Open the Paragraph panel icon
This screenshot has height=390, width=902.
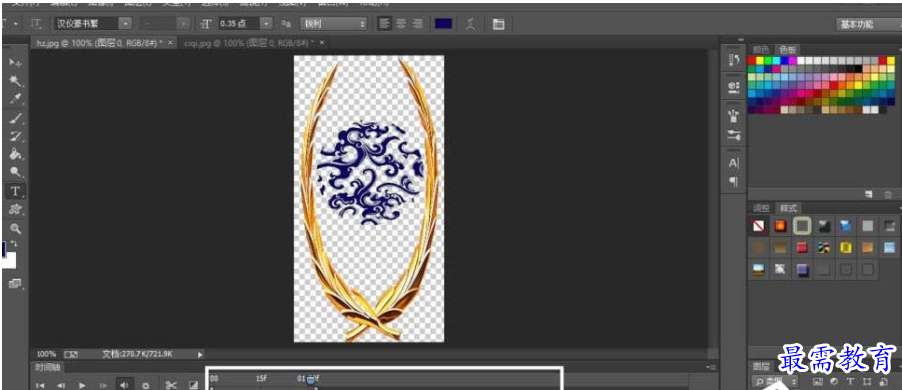point(733,182)
